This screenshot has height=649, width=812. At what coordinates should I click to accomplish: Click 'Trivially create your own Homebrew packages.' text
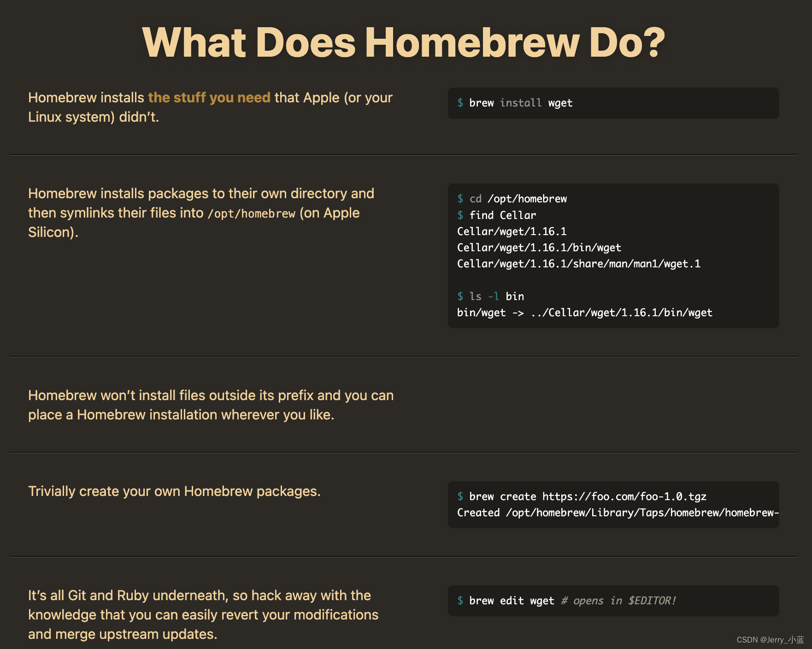[174, 491]
